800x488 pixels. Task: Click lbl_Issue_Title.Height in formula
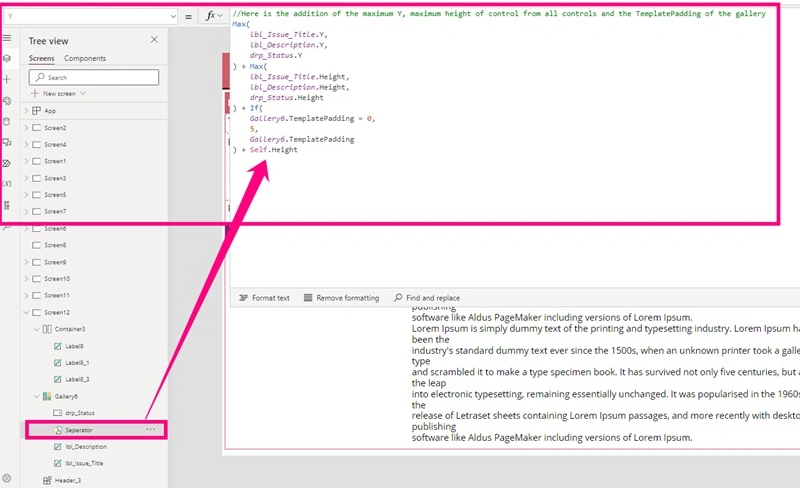click(x=299, y=77)
